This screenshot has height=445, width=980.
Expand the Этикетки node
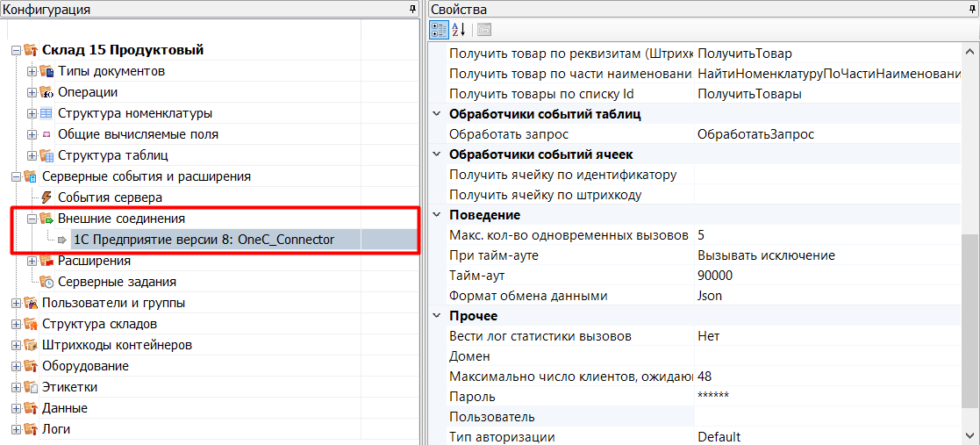click(16, 387)
